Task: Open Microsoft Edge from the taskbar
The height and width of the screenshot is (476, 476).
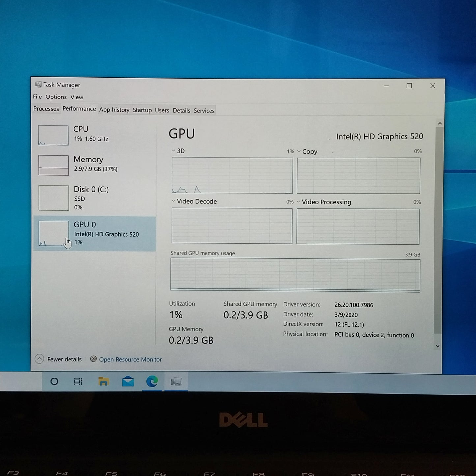Action: coord(152,381)
